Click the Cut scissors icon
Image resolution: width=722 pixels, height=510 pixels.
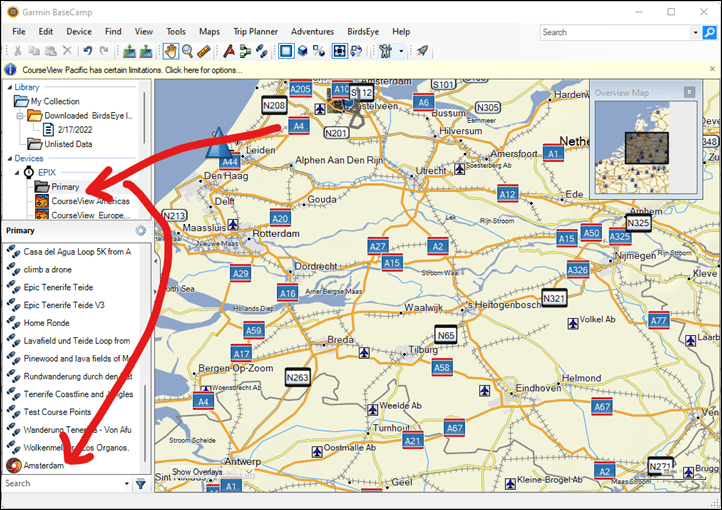(x=17, y=51)
